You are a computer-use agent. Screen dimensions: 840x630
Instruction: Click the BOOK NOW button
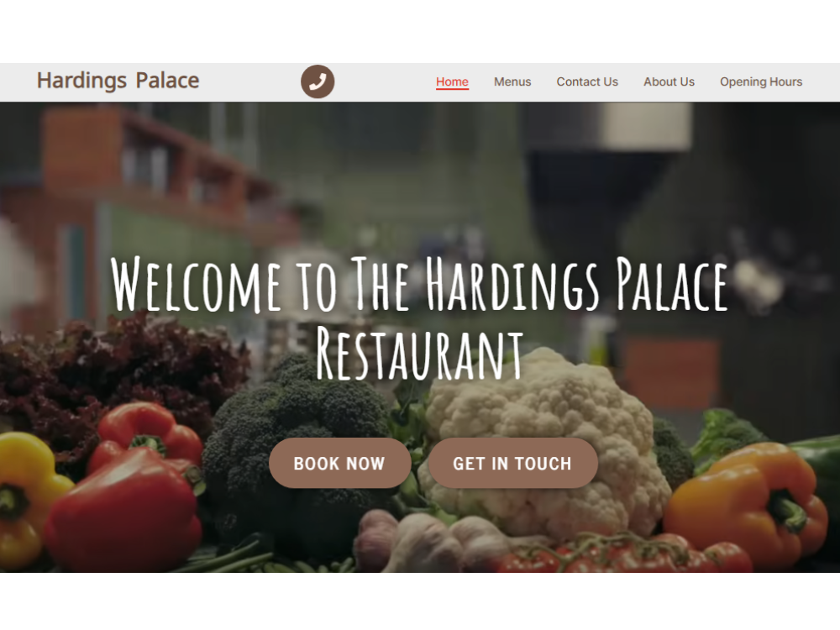coord(339,463)
